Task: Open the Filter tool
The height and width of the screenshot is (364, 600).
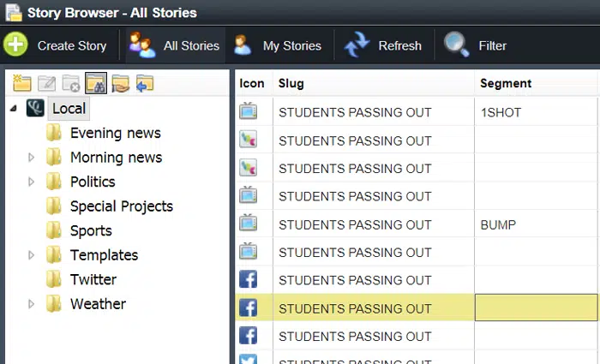Action: 476,45
